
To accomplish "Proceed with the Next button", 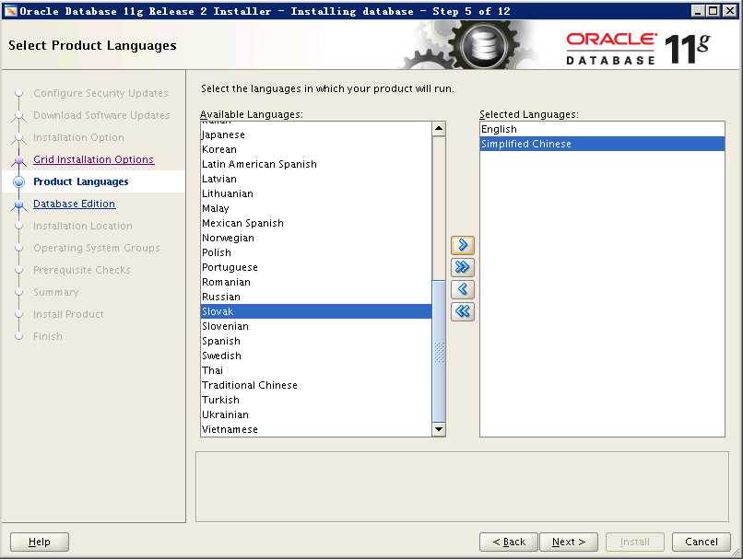I will point(569,542).
